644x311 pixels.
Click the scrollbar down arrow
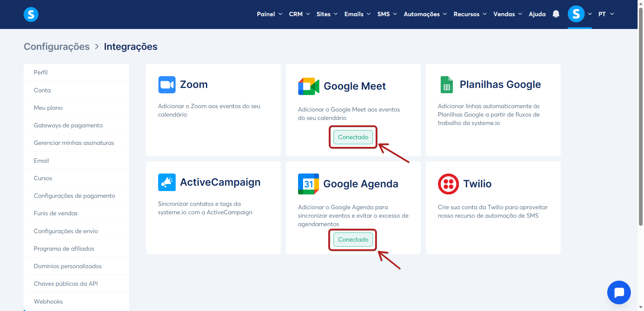641,307
